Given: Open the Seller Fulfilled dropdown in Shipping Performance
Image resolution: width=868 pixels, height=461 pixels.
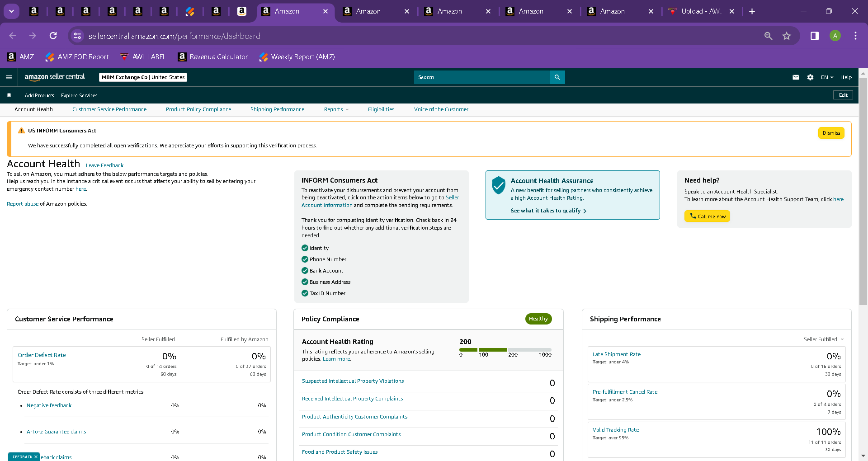Looking at the screenshot, I should point(824,339).
